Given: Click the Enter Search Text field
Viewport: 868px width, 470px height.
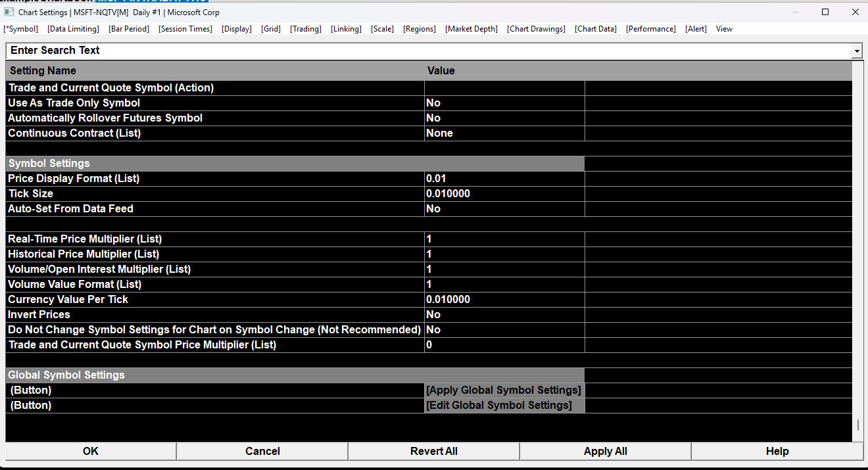Looking at the screenshot, I should pos(428,51).
